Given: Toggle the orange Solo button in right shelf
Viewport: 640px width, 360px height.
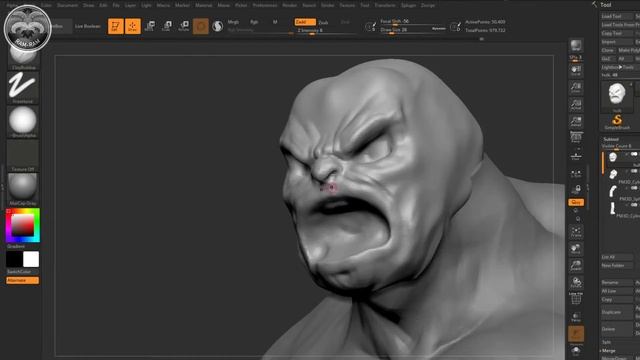Looking at the screenshot, I should 576,334.
